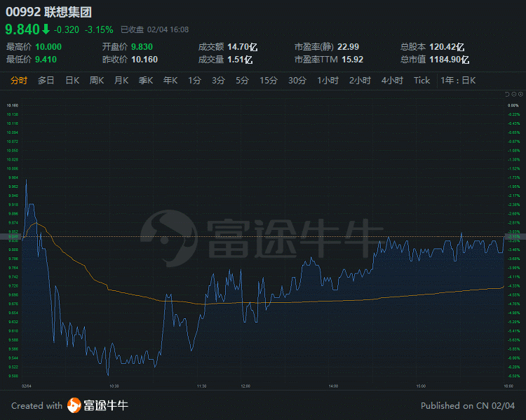This screenshot has width=526, height=420.
Task: Switch to the 周K weekly chart
Action: (x=97, y=81)
